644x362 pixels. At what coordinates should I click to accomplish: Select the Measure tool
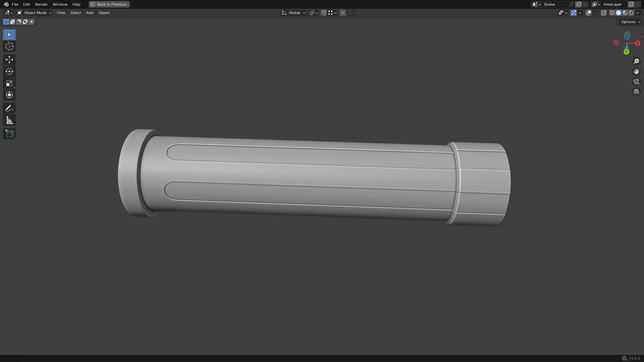(x=9, y=120)
